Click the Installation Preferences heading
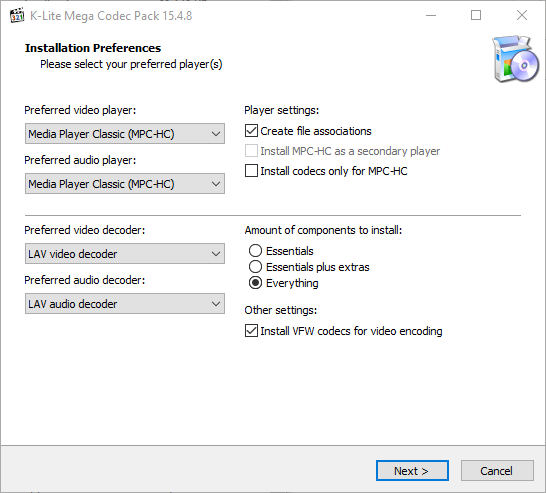 click(93, 48)
